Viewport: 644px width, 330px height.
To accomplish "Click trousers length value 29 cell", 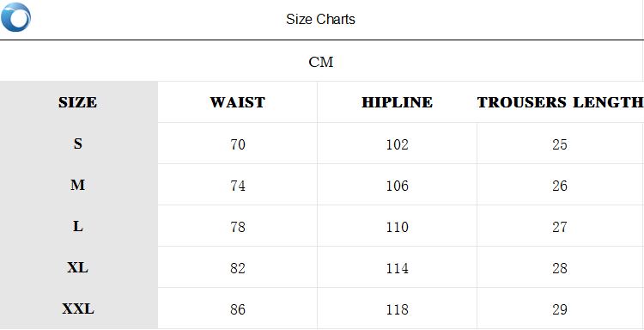I will pyautogui.click(x=559, y=309).
